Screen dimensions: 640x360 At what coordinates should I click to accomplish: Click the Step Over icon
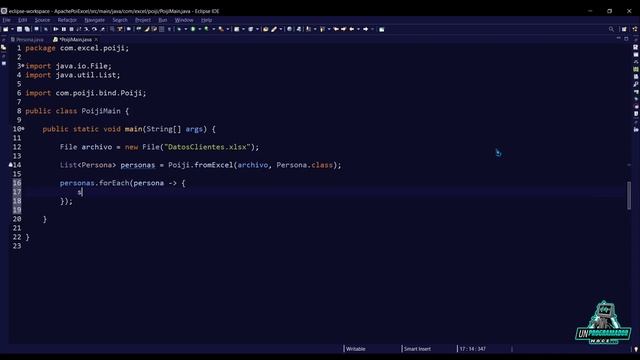[x=94, y=29]
